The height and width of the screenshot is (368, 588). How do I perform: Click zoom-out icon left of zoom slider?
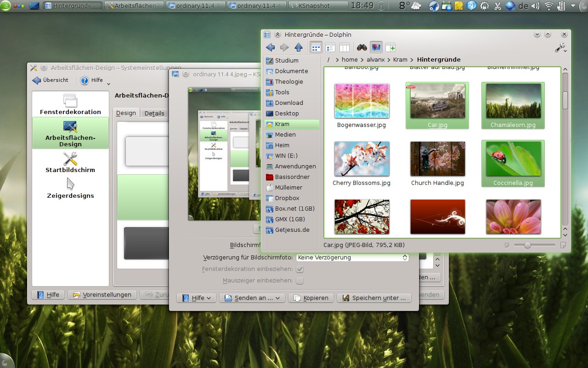[507, 245]
